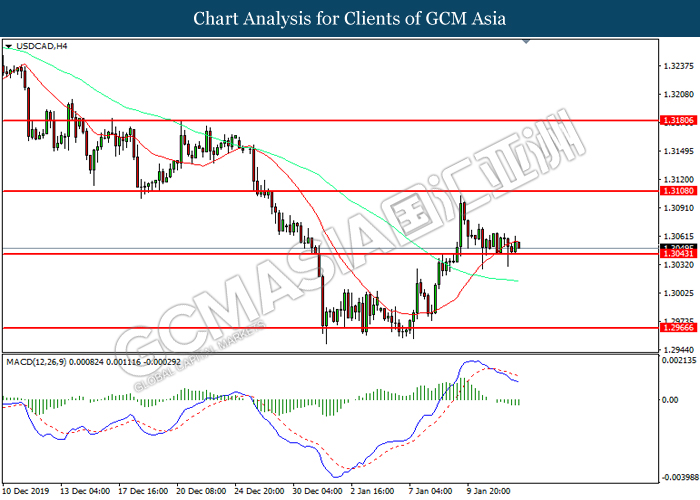
Task: Select the 1.29666 support level label
Action: pos(678,328)
